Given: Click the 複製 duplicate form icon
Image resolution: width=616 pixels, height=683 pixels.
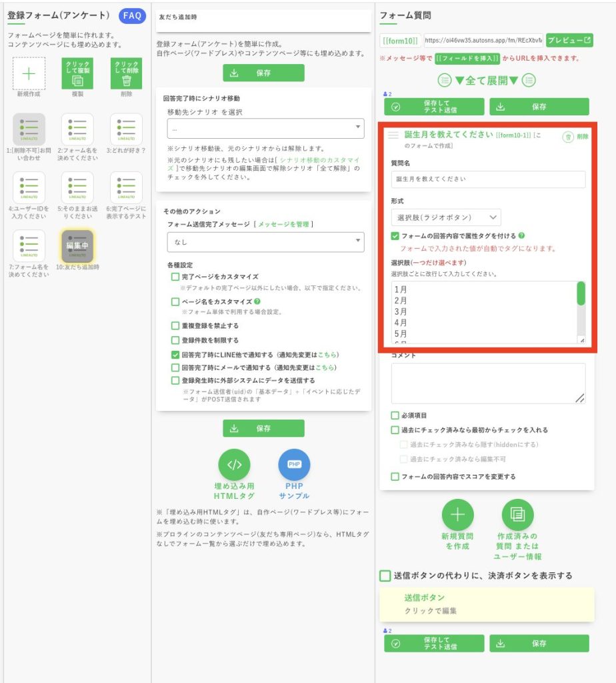Looking at the screenshot, I should 77,73.
